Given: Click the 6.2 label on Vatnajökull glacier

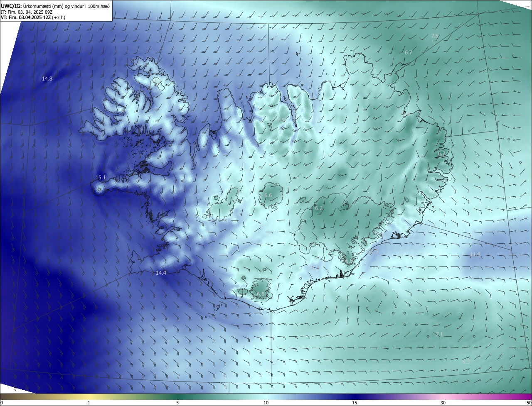Looking at the screenshot, I should [x=319, y=208].
